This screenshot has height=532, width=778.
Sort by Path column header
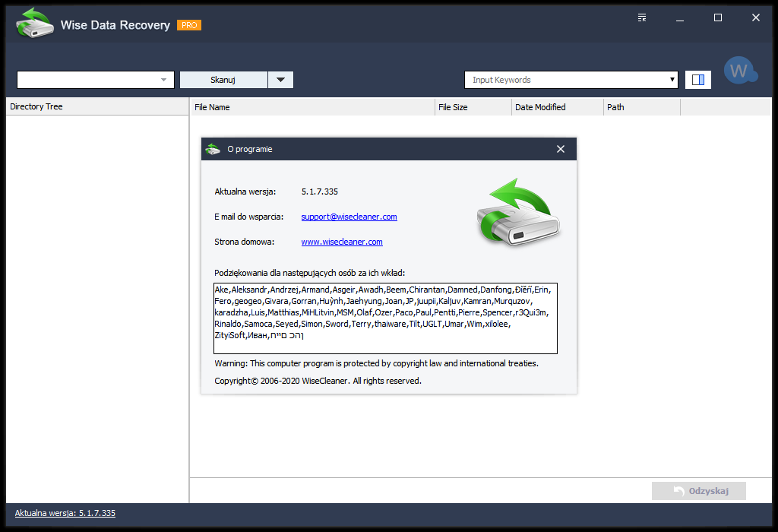(x=641, y=107)
